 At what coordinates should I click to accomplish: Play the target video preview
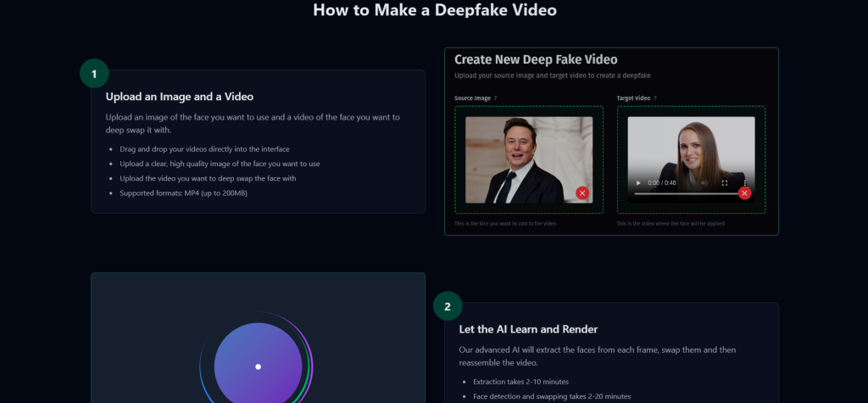(638, 183)
